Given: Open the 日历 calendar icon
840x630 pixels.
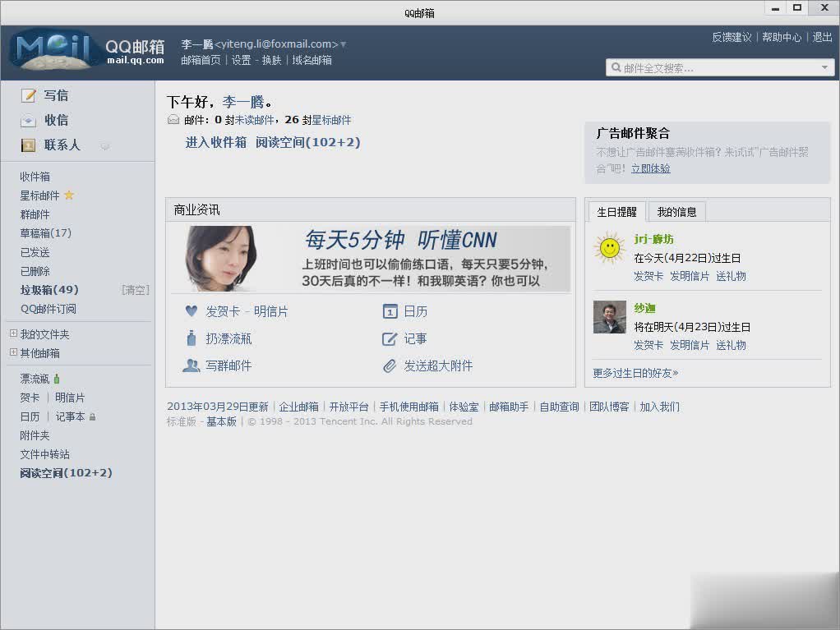Looking at the screenshot, I should pos(390,311).
